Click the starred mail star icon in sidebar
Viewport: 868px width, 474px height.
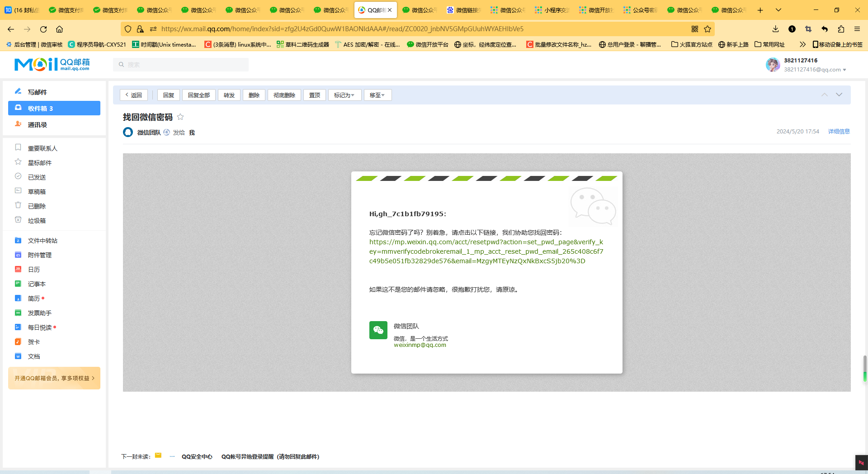pyautogui.click(x=18, y=162)
